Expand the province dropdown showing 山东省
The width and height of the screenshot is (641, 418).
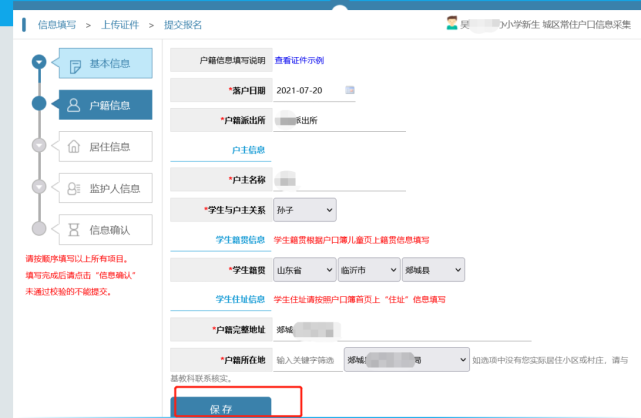click(x=305, y=270)
